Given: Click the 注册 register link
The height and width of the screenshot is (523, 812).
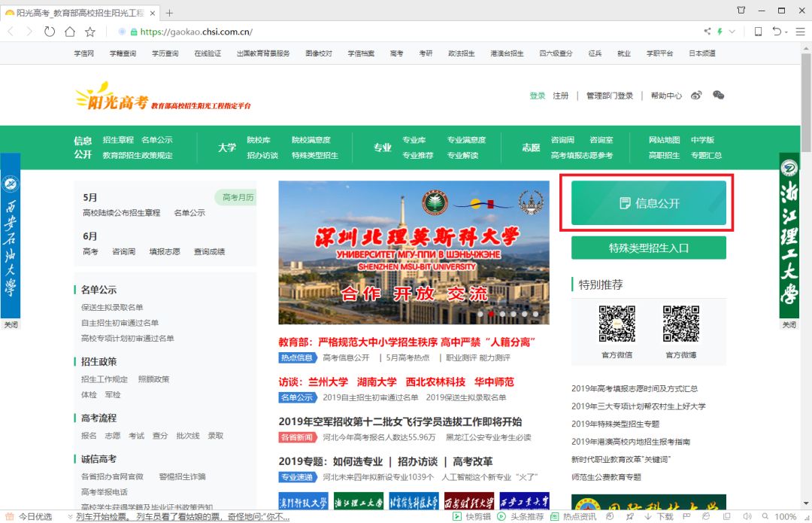Looking at the screenshot, I should pyautogui.click(x=560, y=96).
